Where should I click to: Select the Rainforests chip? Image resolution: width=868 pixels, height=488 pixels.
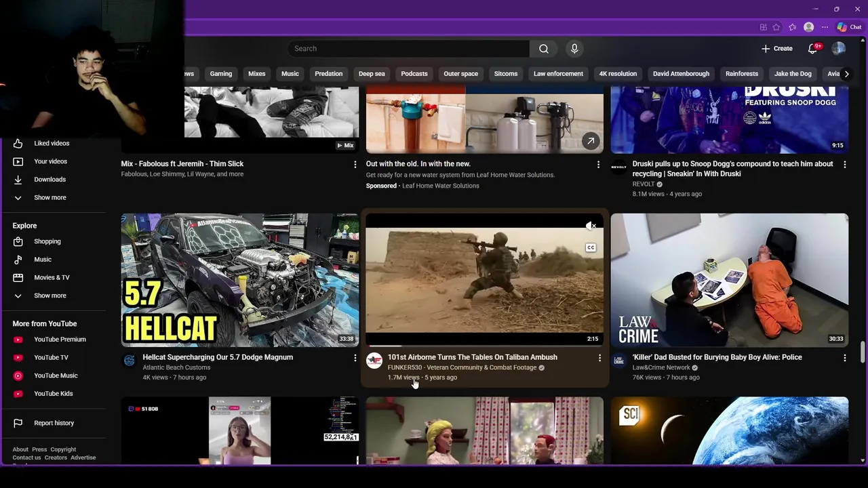pyautogui.click(x=742, y=74)
